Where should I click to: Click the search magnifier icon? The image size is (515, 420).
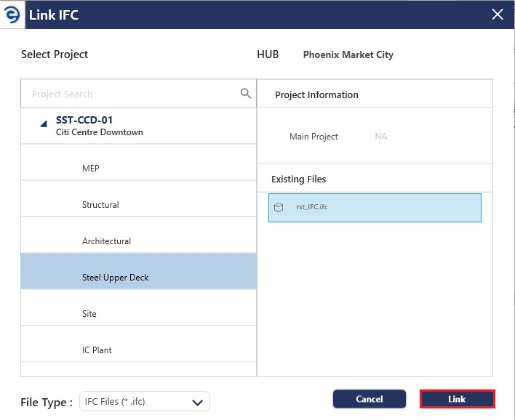click(246, 94)
